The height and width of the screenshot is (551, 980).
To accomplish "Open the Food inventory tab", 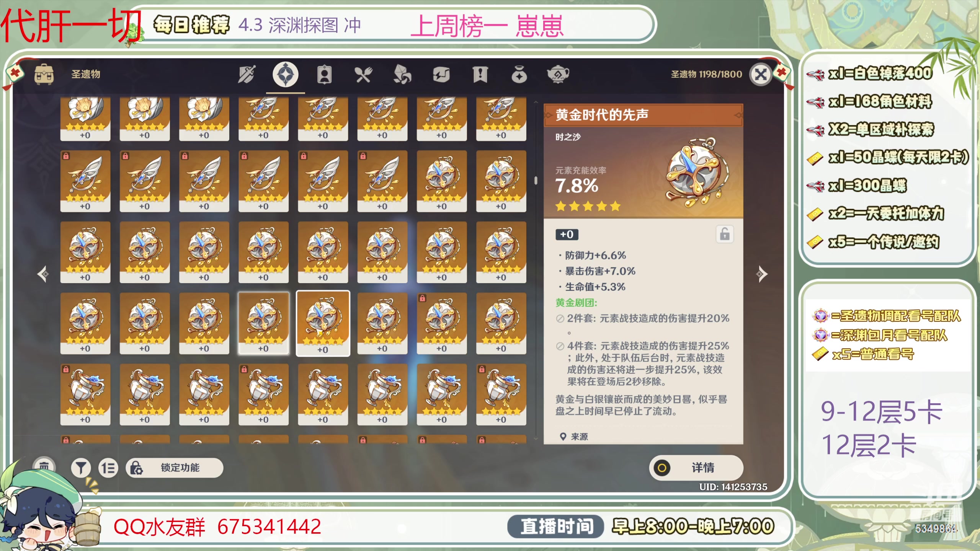I will point(363,74).
